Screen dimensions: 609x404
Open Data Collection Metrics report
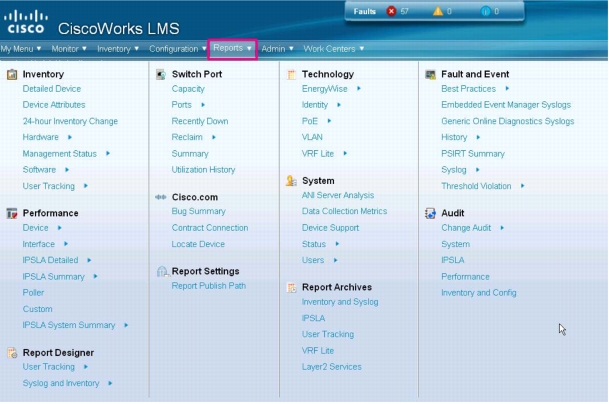coord(345,211)
